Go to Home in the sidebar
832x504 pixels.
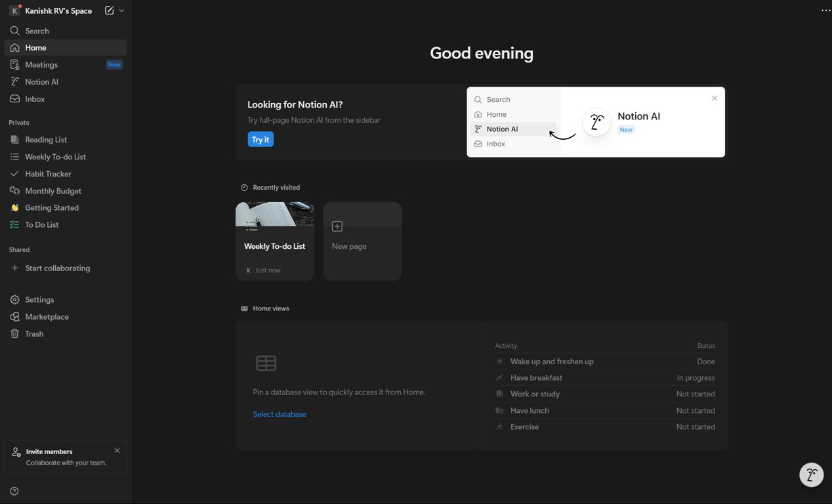[66, 48]
